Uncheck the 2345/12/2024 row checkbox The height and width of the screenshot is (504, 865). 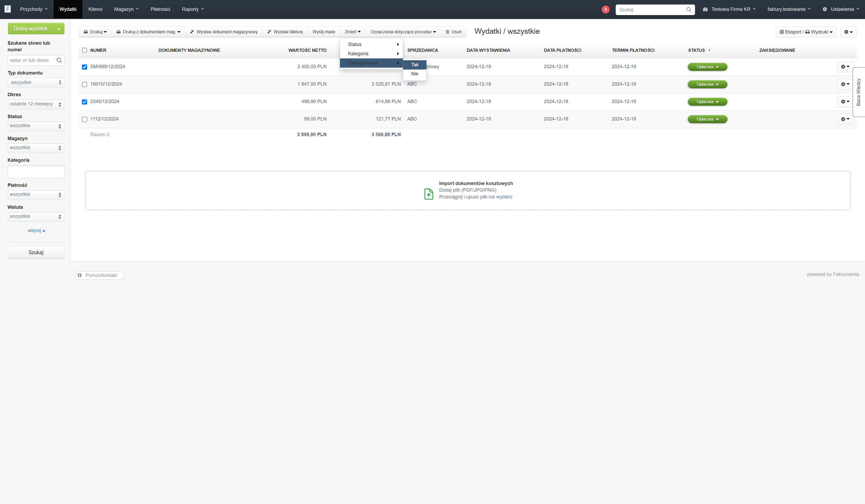[84, 102]
